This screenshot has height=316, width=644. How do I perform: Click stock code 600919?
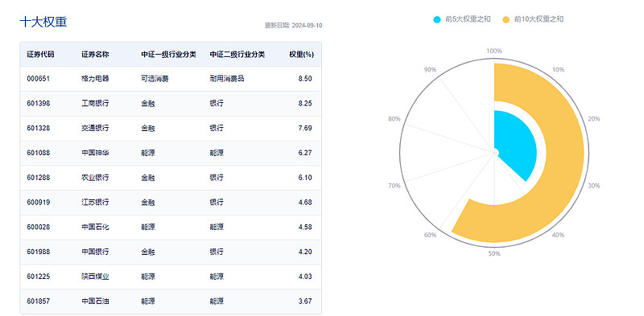[38, 203]
